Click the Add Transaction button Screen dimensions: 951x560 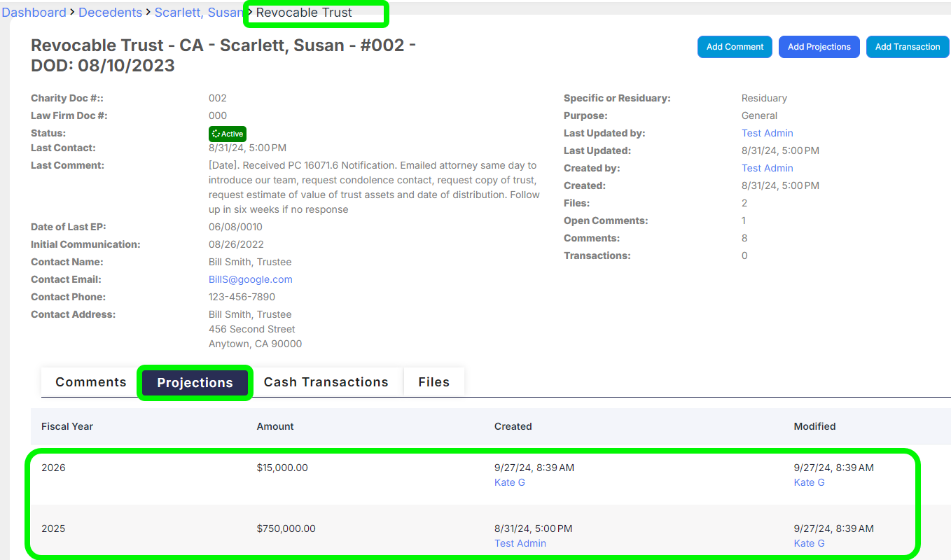pyautogui.click(x=908, y=47)
